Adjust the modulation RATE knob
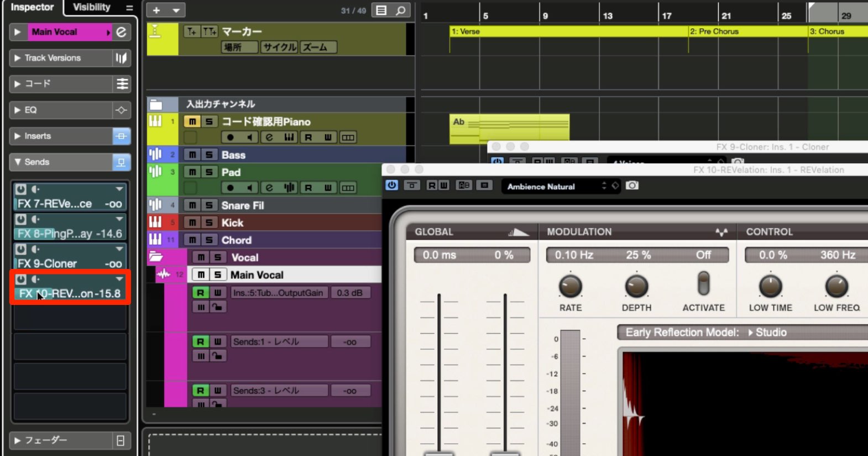Viewport: 868px width, 456px height. point(571,287)
